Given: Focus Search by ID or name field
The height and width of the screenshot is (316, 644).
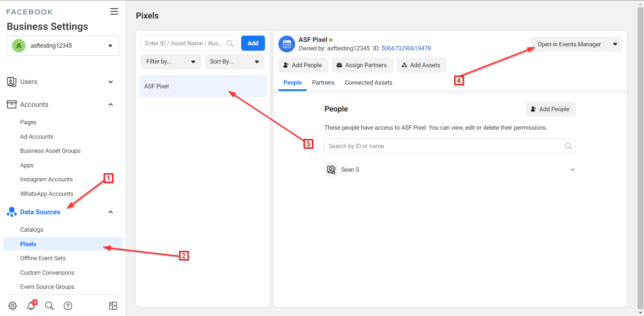Looking at the screenshot, I should [450, 146].
